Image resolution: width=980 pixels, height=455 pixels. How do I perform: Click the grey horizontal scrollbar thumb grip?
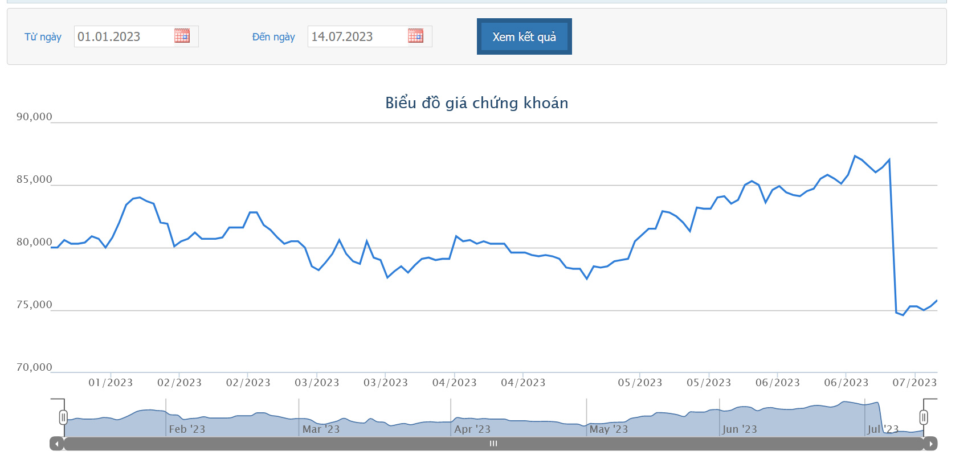tap(493, 444)
